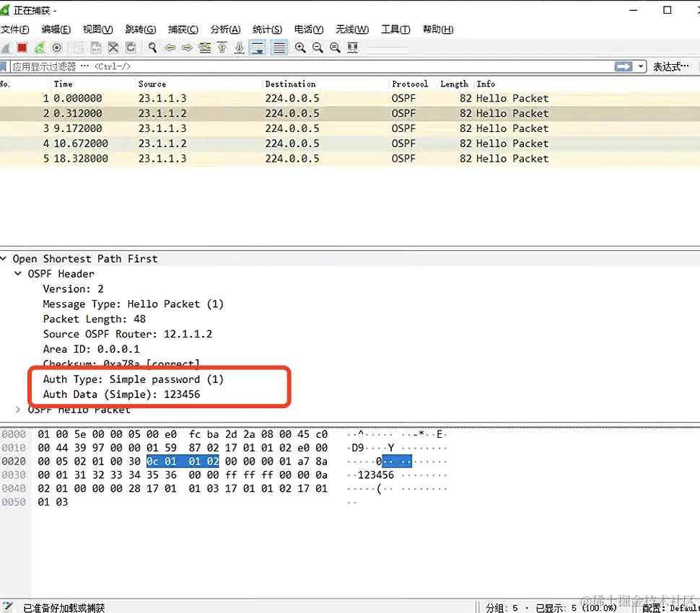
Task: Open the 视图(V) menu
Action: pyautogui.click(x=97, y=30)
